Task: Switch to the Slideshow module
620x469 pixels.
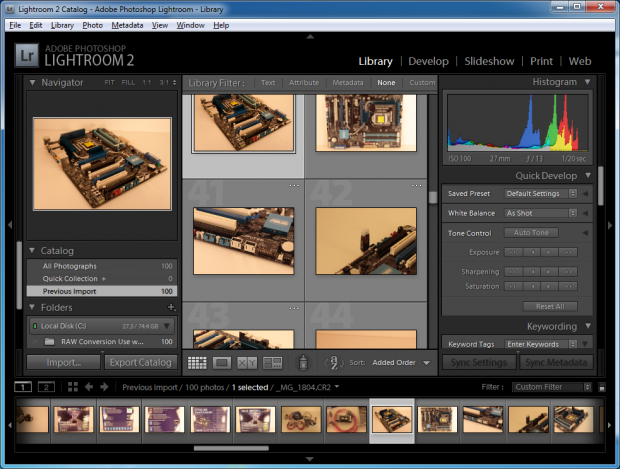Action: click(489, 61)
